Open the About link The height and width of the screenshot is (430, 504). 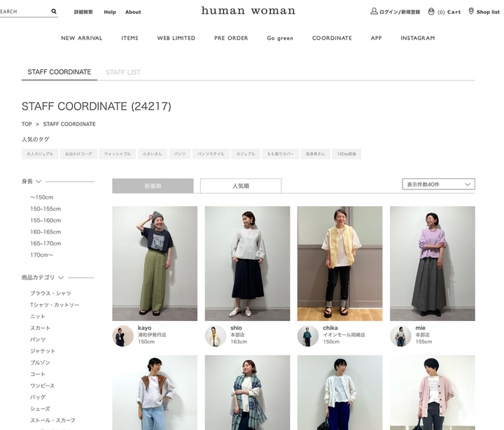133,12
